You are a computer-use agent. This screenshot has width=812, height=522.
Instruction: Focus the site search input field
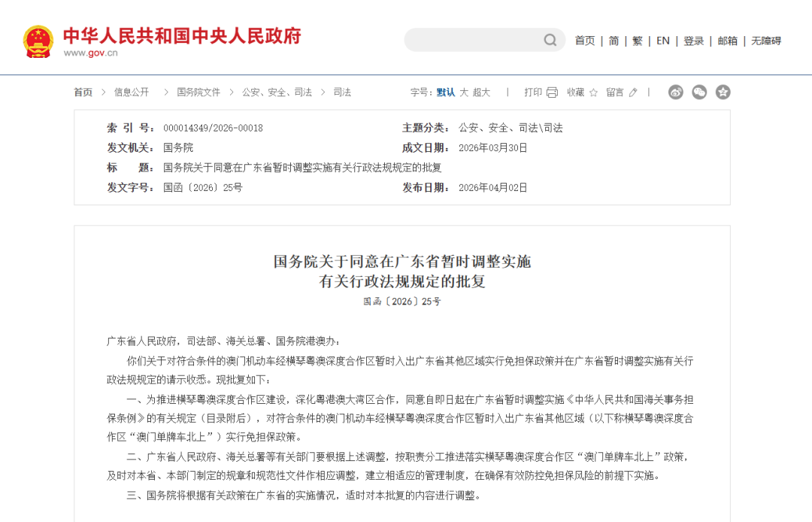pyautogui.click(x=474, y=41)
